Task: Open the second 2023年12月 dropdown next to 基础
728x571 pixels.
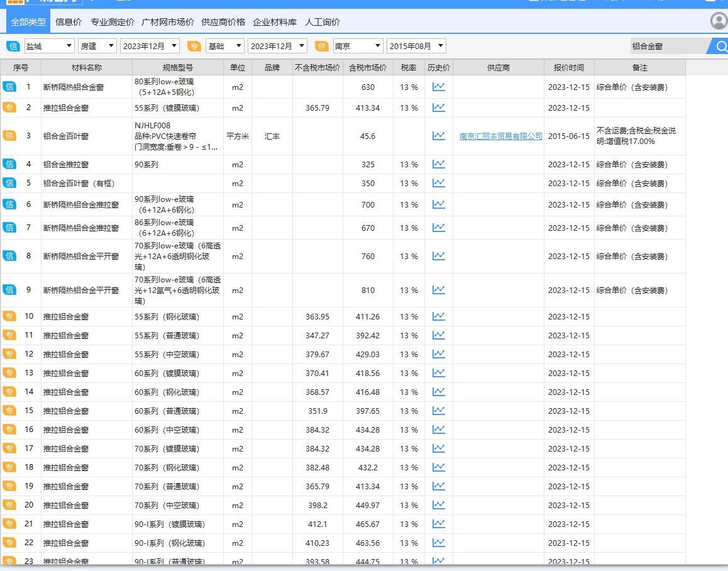Action: [277, 46]
